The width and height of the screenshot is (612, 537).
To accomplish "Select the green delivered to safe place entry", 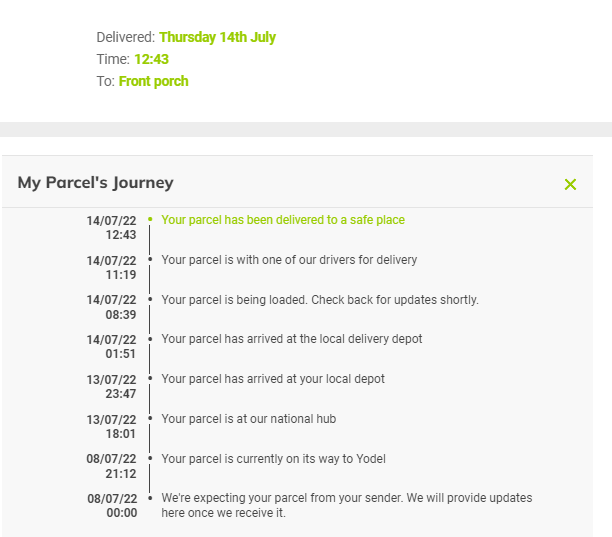I will pyautogui.click(x=282, y=220).
